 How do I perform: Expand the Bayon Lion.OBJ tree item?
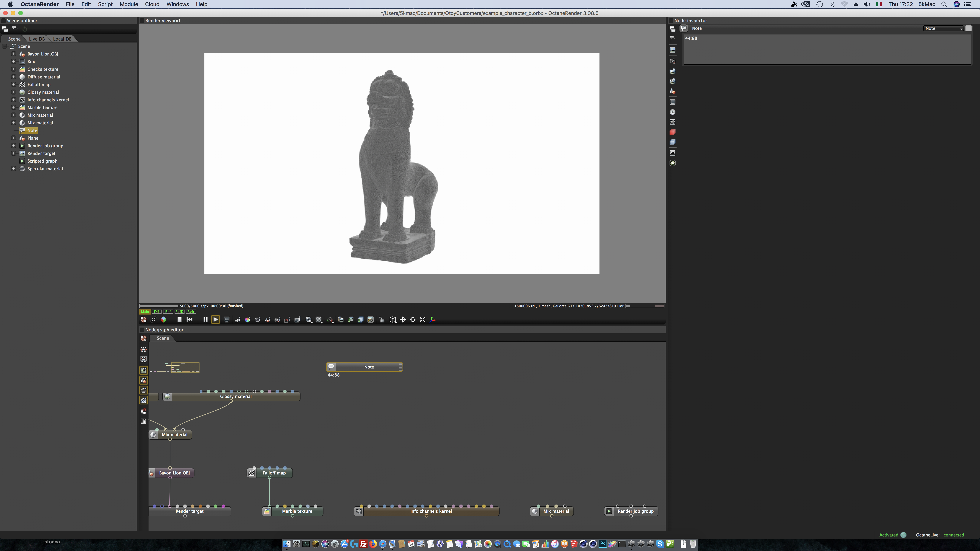click(13, 54)
